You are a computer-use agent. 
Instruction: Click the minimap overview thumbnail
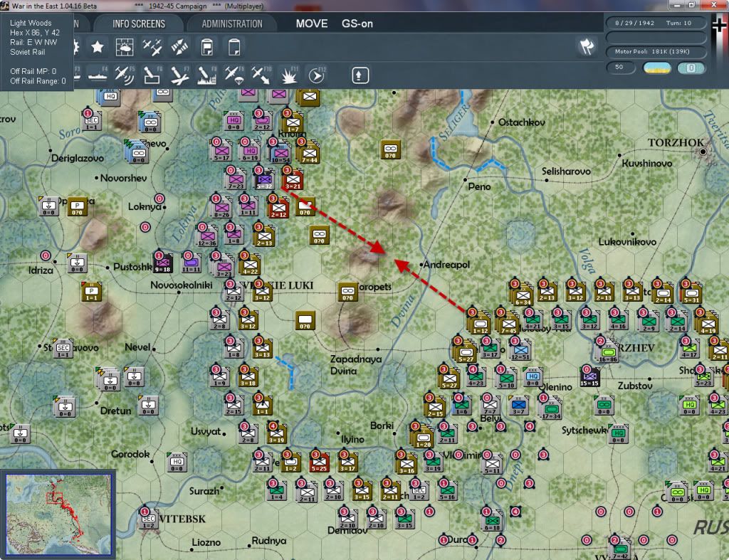click(x=58, y=514)
